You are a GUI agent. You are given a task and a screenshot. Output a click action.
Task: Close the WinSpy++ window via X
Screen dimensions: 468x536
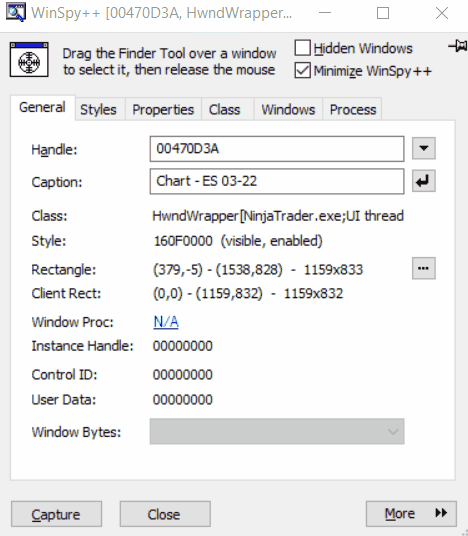pos(442,13)
